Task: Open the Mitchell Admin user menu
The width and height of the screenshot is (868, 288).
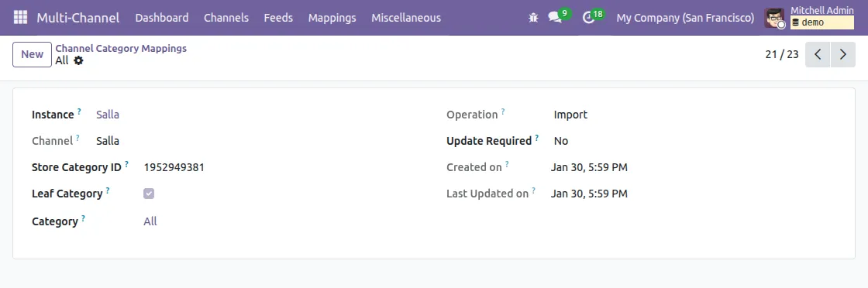Action: (x=810, y=18)
